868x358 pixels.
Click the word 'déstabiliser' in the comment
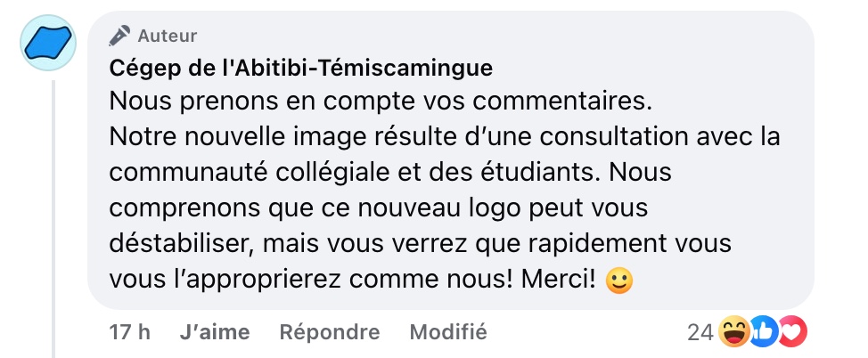click(x=181, y=243)
